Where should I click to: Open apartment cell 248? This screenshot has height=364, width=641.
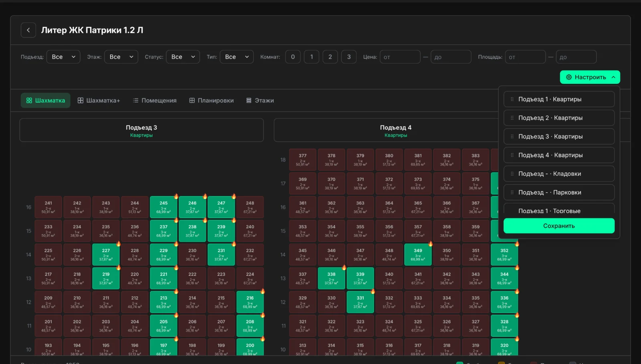pyautogui.click(x=250, y=207)
